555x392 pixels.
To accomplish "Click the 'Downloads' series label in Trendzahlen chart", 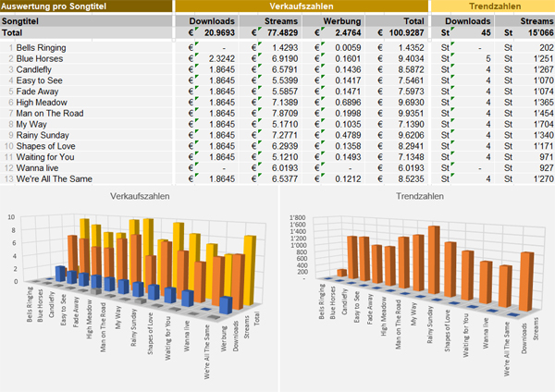I will tap(524, 338).
